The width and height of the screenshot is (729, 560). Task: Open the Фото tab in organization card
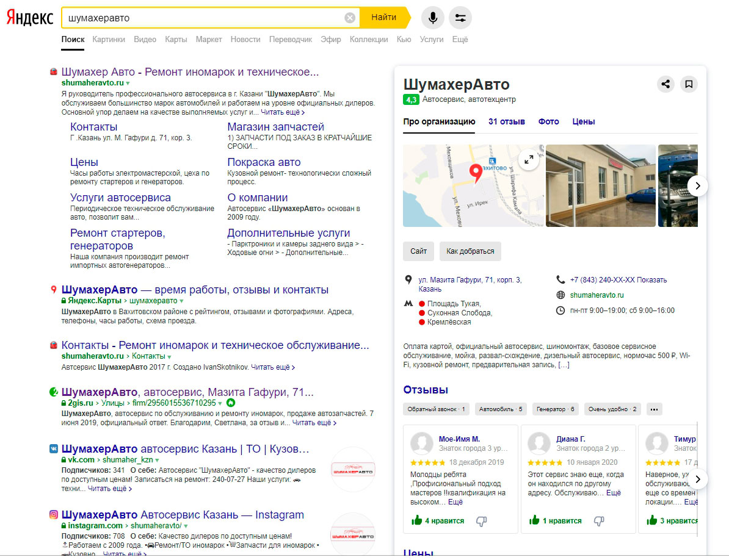[x=548, y=121]
